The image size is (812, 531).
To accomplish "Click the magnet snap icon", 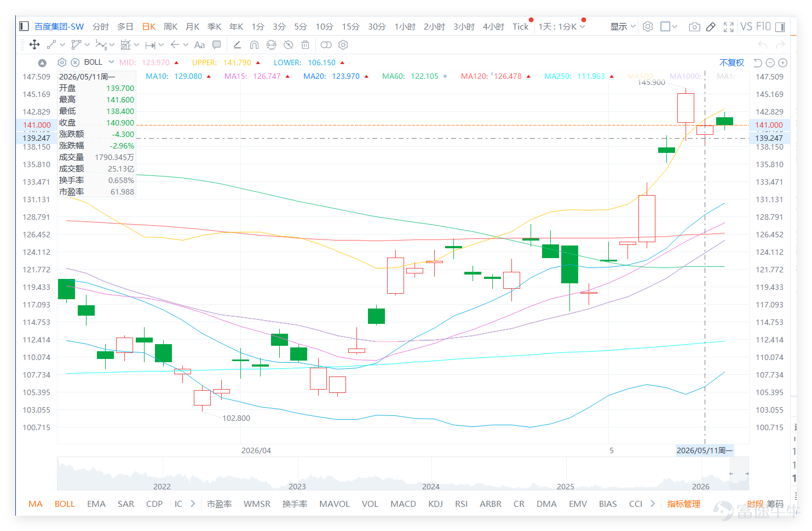I will click(254, 45).
